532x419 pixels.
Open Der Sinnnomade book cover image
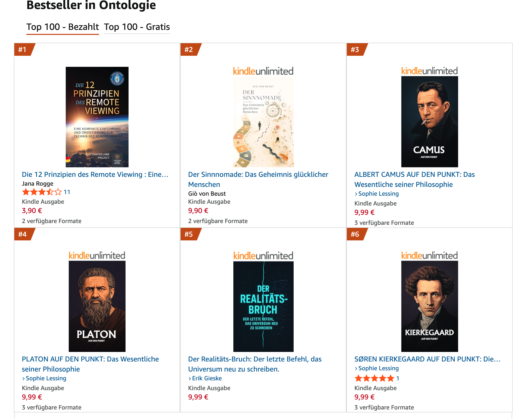263,117
